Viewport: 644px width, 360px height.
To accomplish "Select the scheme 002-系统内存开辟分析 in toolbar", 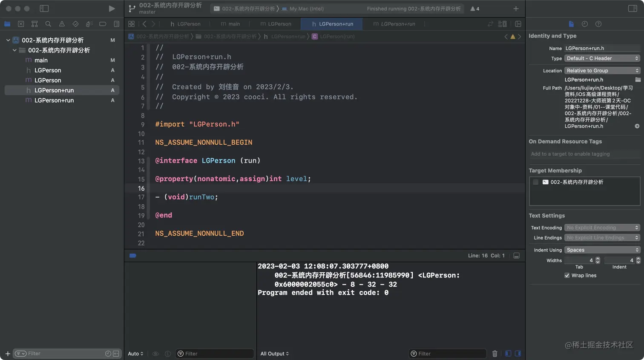I will 244,9.
